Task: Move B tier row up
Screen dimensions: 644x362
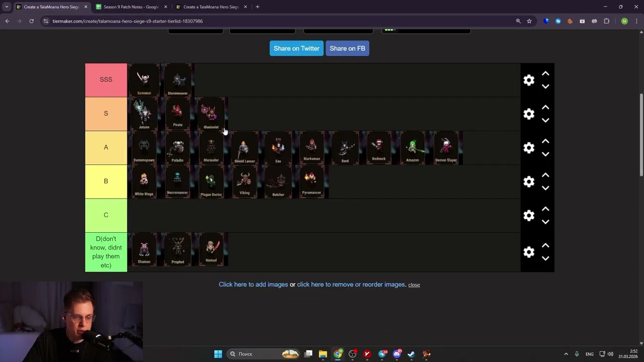Action: pos(545,175)
